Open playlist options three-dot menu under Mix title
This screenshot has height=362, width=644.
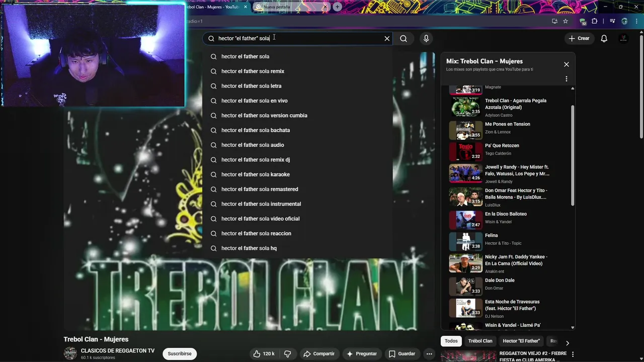point(566,79)
